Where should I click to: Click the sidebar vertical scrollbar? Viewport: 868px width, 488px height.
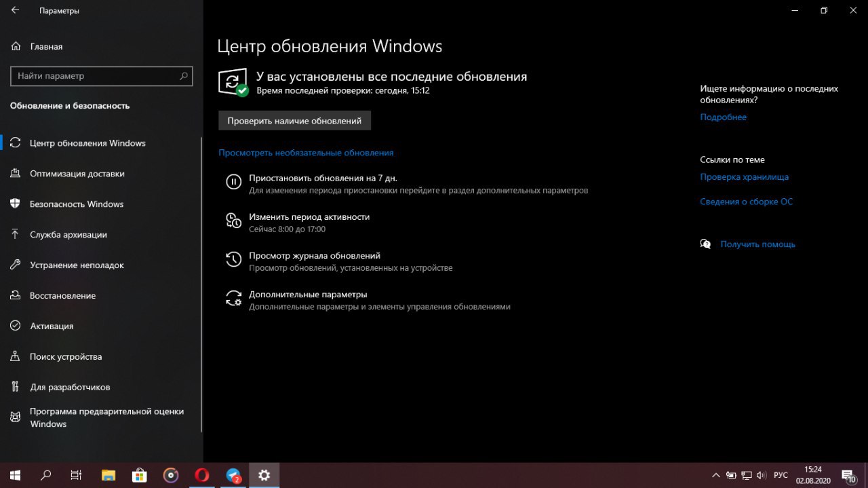(201, 284)
